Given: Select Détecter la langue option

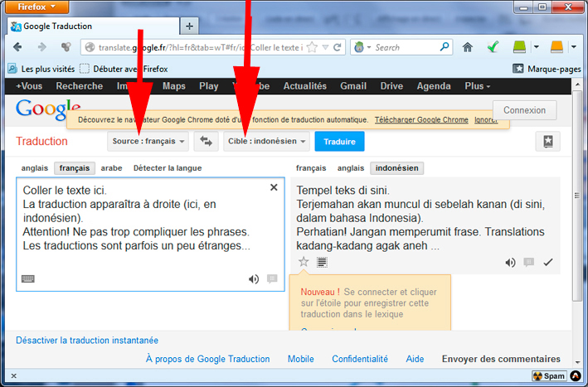Looking at the screenshot, I should coord(168,168).
